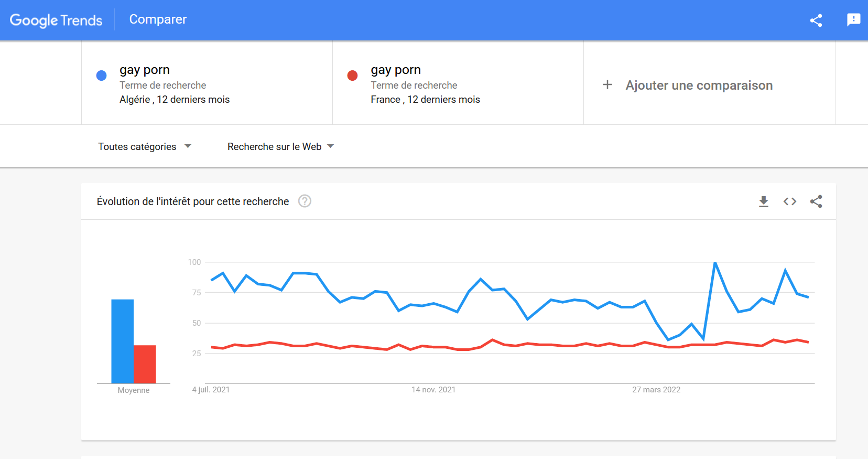This screenshot has width=868, height=459.
Task: Click the blue average bar
Action: tap(122, 341)
